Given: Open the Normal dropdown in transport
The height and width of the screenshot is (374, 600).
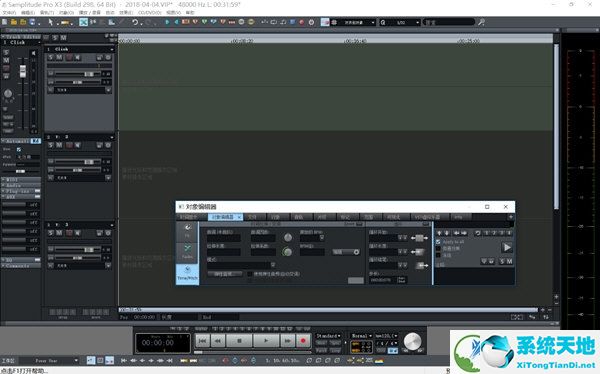Looking at the screenshot, I should [362, 336].
